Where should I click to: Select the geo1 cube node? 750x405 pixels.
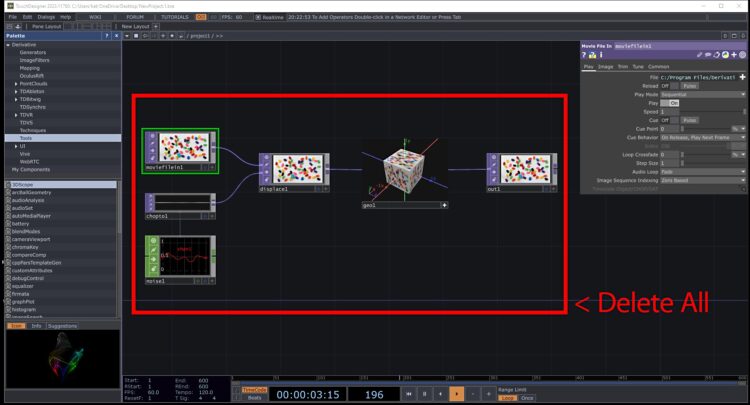pyautogui.click(x=404, y=171)
